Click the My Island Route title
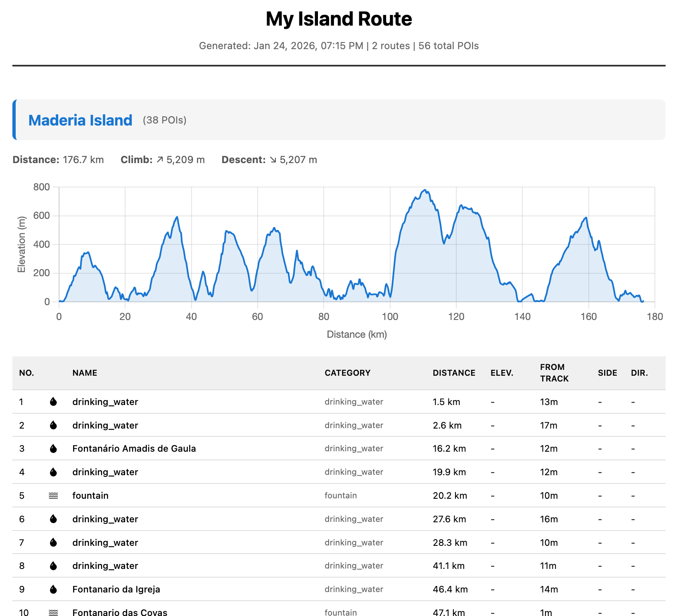 pyautogui.click(x=339, y=19)
